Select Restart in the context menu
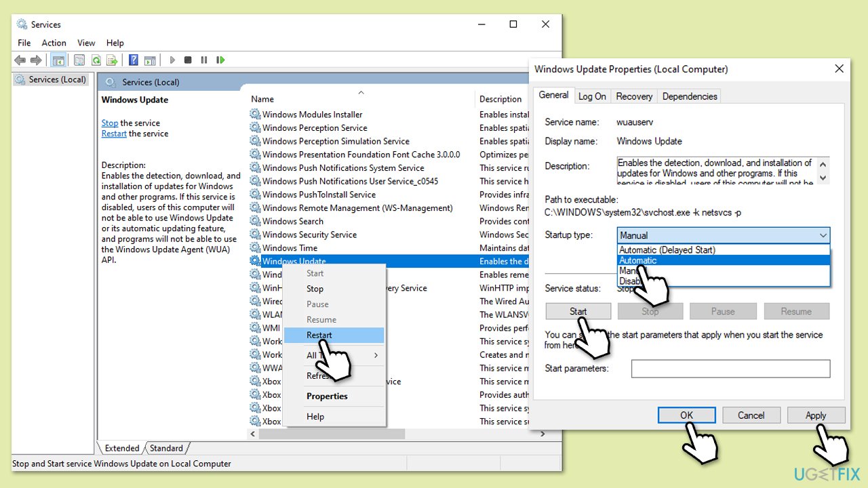This screenshot has height=488, width=868. (319, 335)
